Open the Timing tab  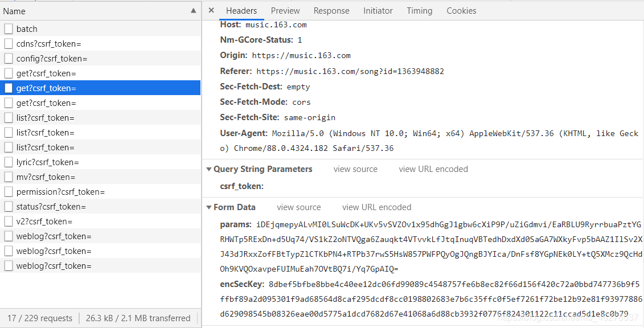(x=419, y=11)
